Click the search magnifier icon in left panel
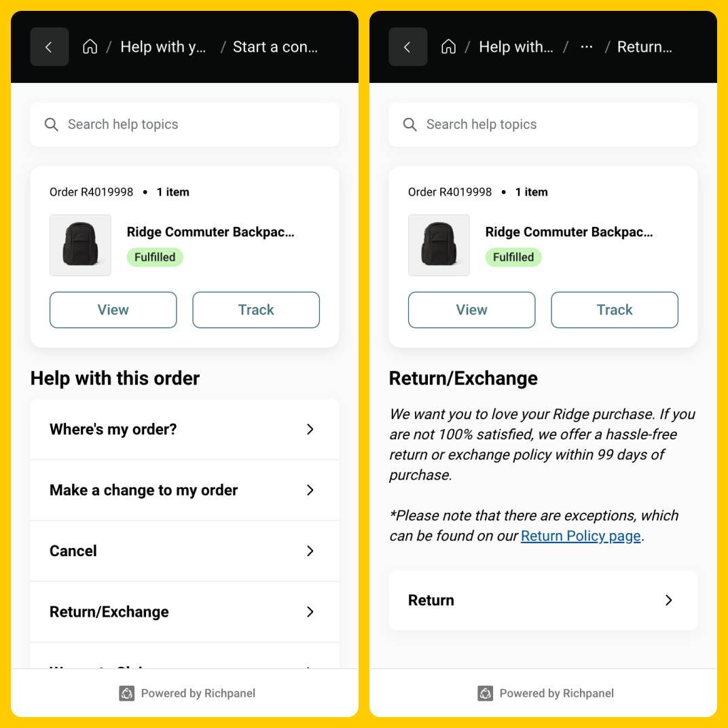 tap(51, 124)
